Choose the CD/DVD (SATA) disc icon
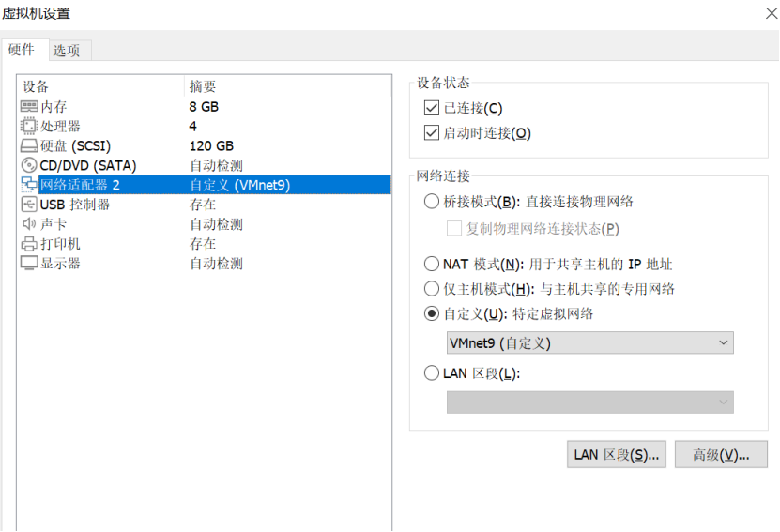The height and width of the screenshot is (532, 780). tap(29, 166)
